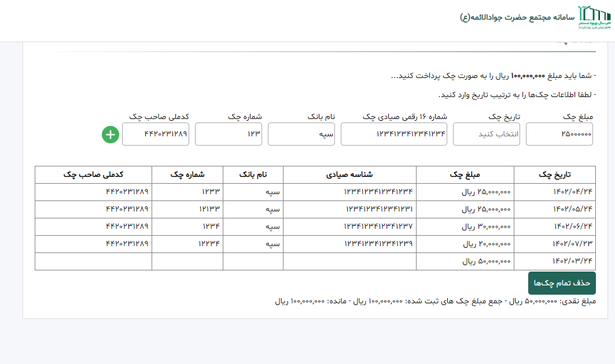Click the کدملی صاحب چک input field
This screenshot has width=615, height=364.
coord(156,134)
